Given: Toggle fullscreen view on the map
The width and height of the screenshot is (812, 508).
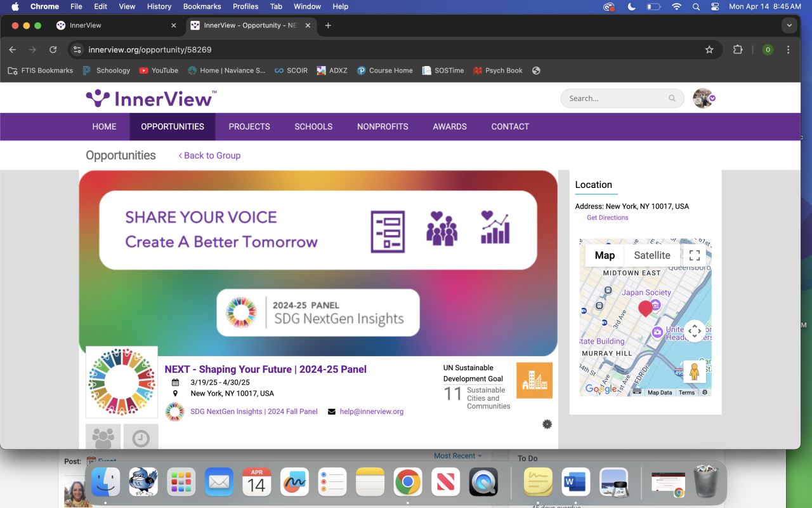Looking at the screenshot, I should point(695,255).
